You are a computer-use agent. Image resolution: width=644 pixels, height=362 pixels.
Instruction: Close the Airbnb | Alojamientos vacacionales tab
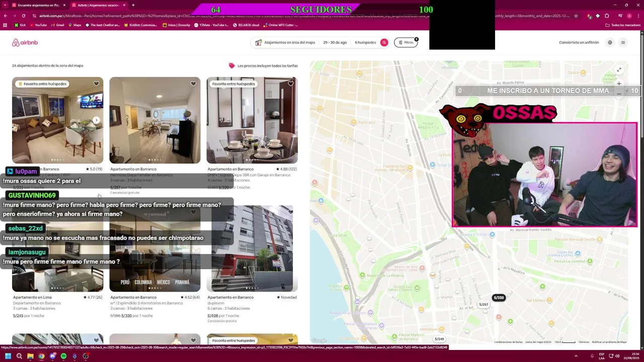point(123,5)
